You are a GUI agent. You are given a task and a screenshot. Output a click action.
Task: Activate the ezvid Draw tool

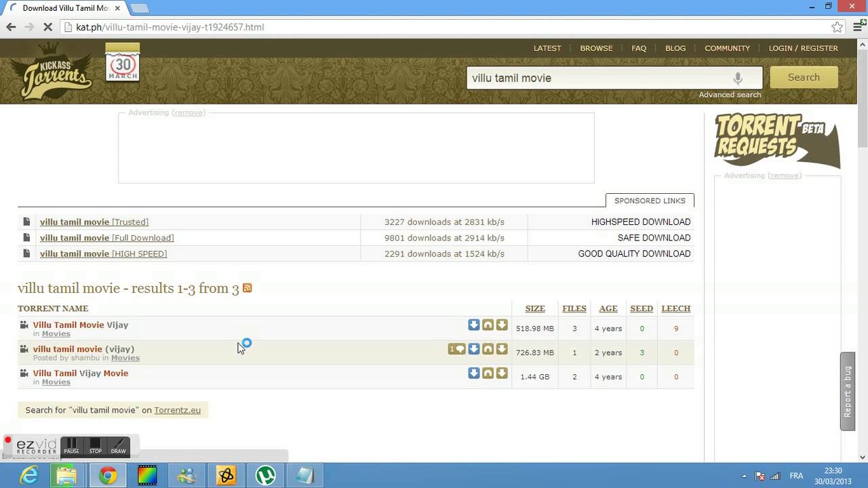pyautogui.click(x=118, y=446)
